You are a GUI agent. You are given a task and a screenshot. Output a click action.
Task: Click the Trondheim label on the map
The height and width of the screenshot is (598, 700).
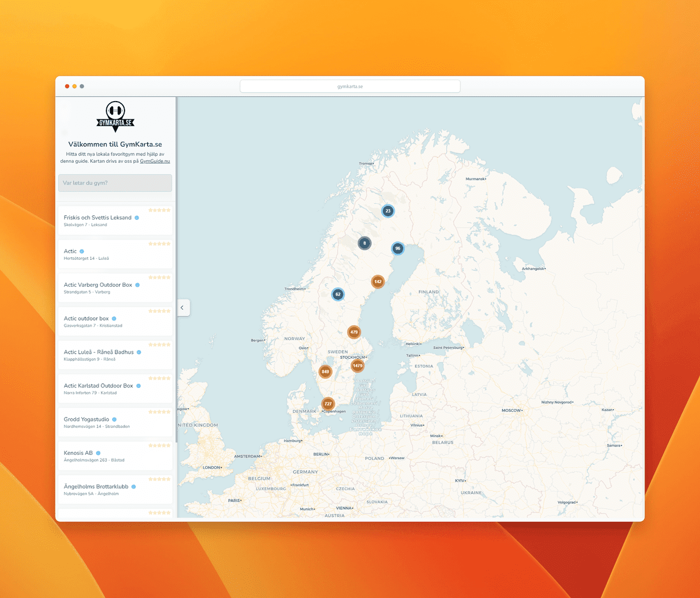(x=295, y=289)
